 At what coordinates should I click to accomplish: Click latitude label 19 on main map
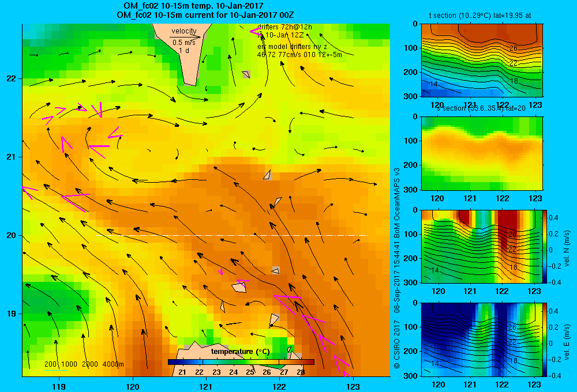(12, 314)
